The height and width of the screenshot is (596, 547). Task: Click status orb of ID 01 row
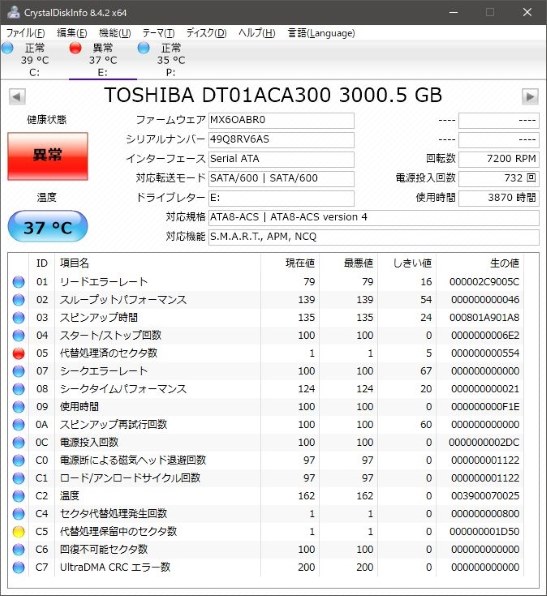19,282
